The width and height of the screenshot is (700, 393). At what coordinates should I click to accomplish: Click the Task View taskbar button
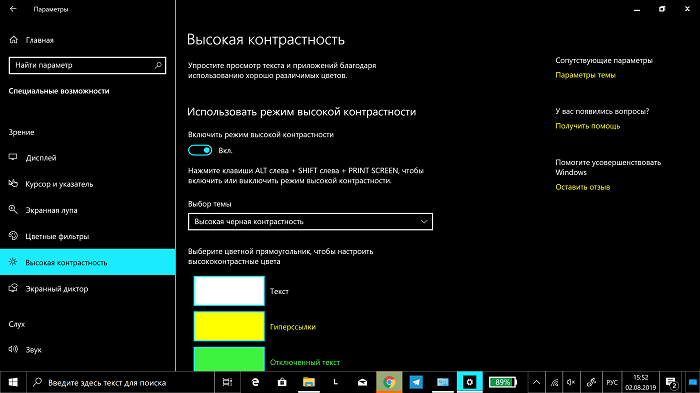[x=227, y=382]
